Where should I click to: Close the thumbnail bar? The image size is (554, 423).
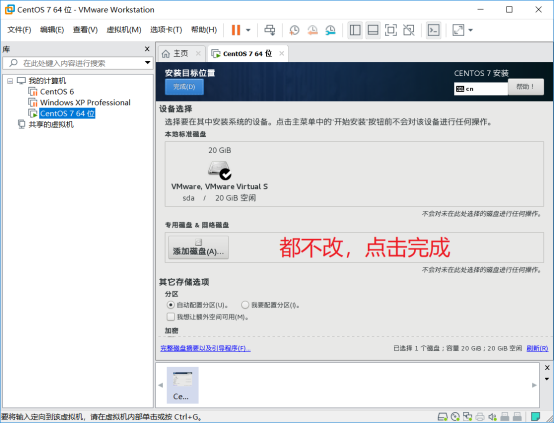(547, 368)
